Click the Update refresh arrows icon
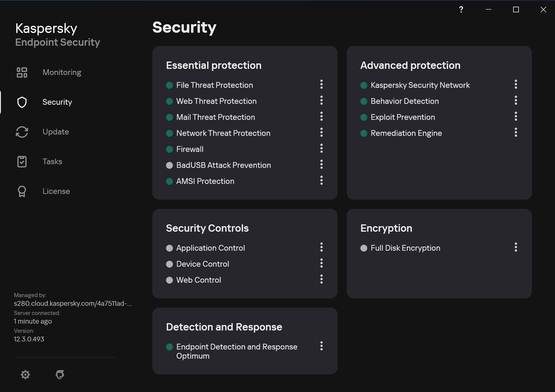The image size is (555, 392). pos(22,132)
